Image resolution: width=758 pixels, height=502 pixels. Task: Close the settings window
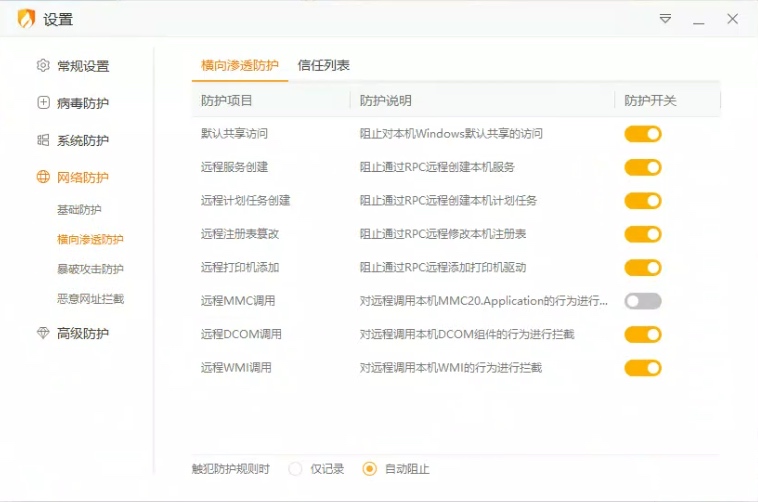[x=732, y=19]
